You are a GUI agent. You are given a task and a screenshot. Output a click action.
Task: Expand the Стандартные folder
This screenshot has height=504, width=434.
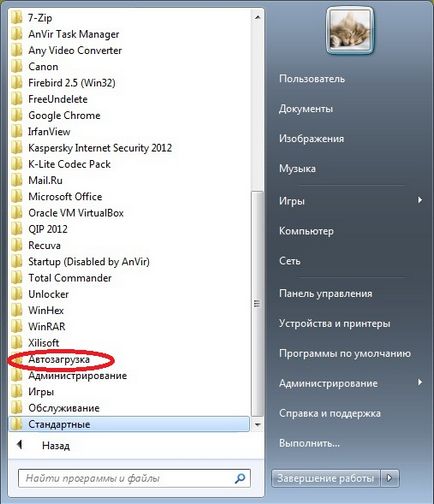click(x=129, y=424)
